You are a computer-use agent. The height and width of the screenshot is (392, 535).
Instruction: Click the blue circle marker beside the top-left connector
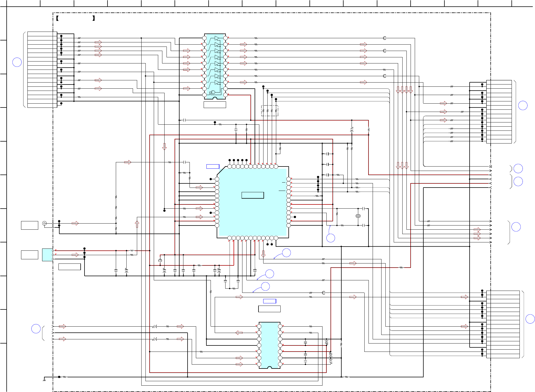point(17,62)
